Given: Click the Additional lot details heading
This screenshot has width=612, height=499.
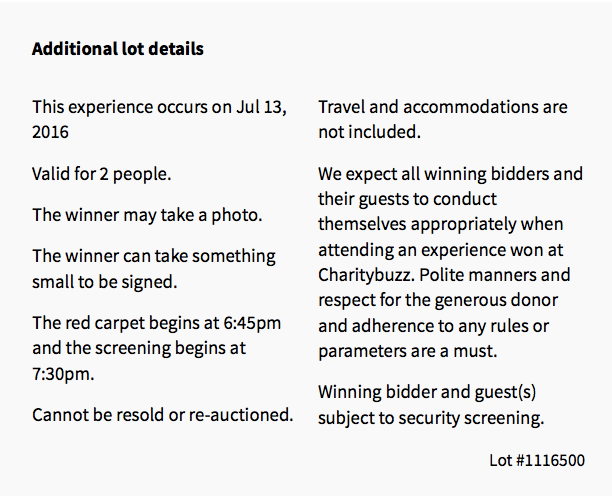Looking at the screenshot, I should pos(117,49).
